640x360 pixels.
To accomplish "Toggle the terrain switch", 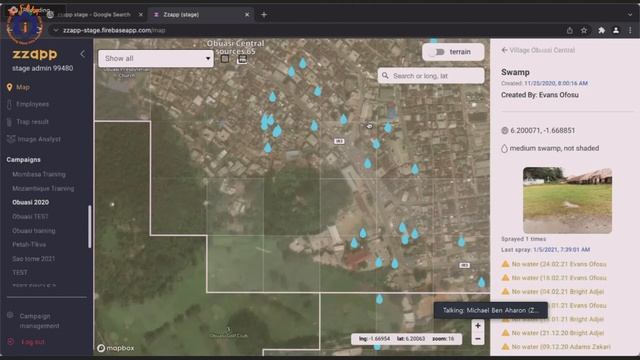I will click(438, 52).
